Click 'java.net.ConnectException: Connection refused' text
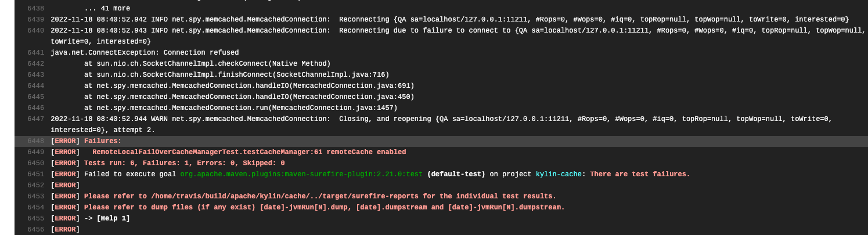This screenshot has height=235, width=868. [145, 53]
